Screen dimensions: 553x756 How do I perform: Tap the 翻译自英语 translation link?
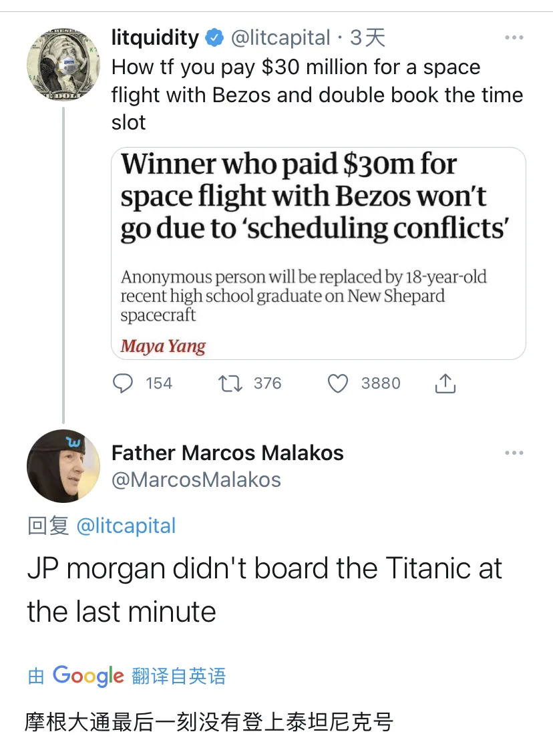pos(179,676)
